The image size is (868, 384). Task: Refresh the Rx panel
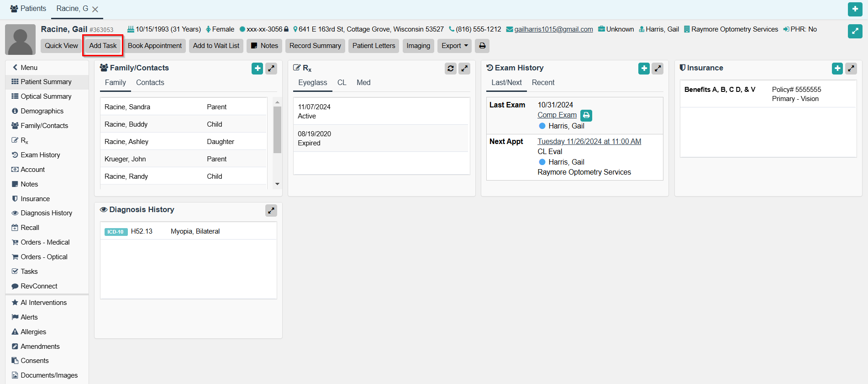point(450,69)
